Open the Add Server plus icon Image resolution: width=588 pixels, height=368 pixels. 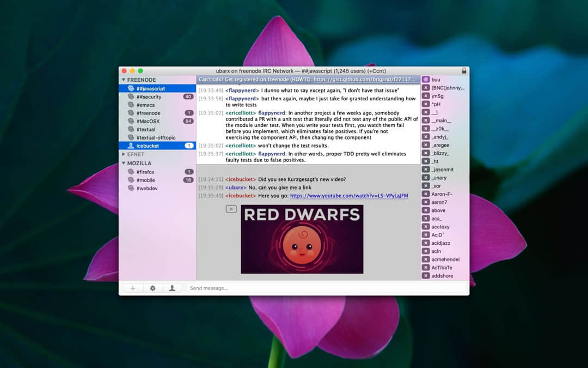pyautogui.click(x=132, y=288)
